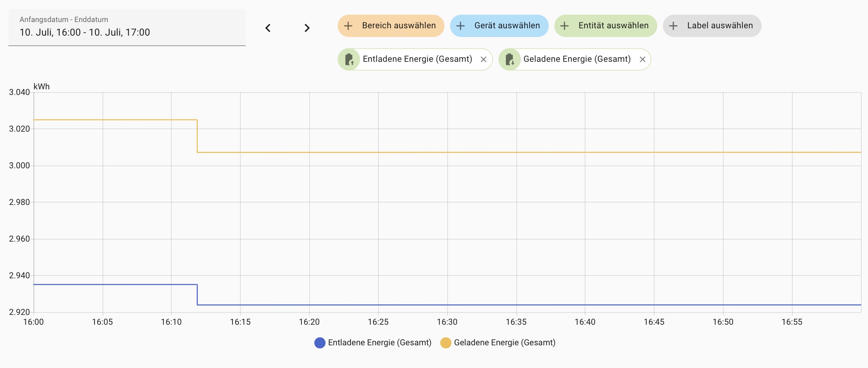
Task: Open the Anfangsdatum - Enddatum date range field
Action: pos(127,28)
